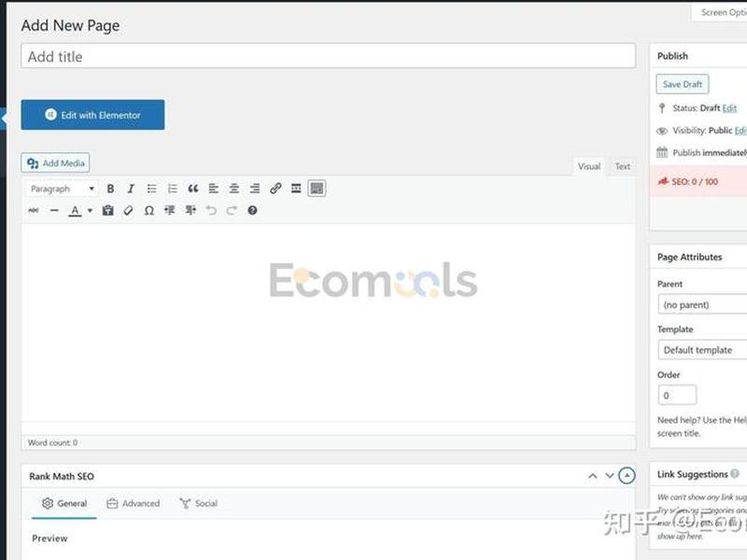Click Link Suggestions help icon
The image size is (747, 560).
tap(735, 474)
